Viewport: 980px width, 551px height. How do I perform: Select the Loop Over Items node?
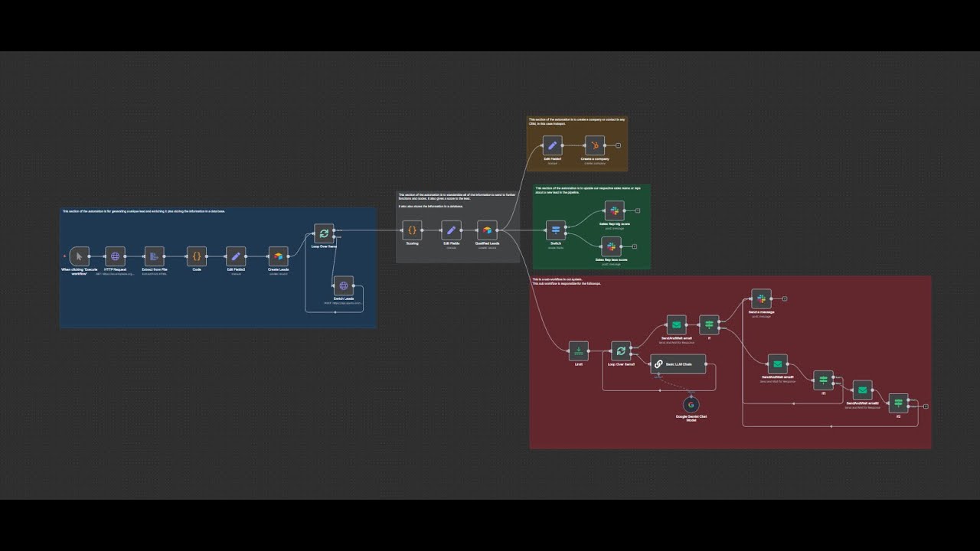[325, 233]
